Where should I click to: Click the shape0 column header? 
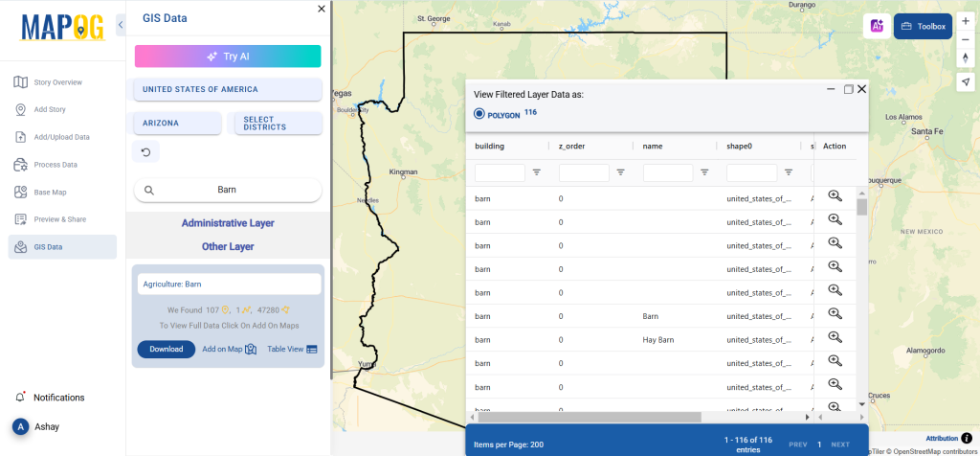click(740, 147)
